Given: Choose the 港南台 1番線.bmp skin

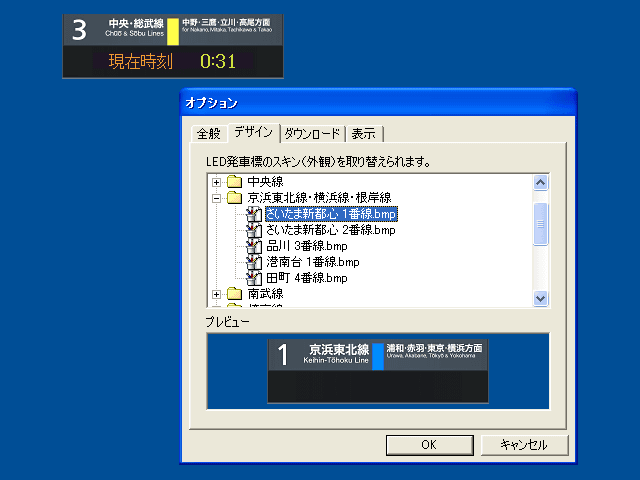Looking at the screenshot, I should (x=313, y=262).
